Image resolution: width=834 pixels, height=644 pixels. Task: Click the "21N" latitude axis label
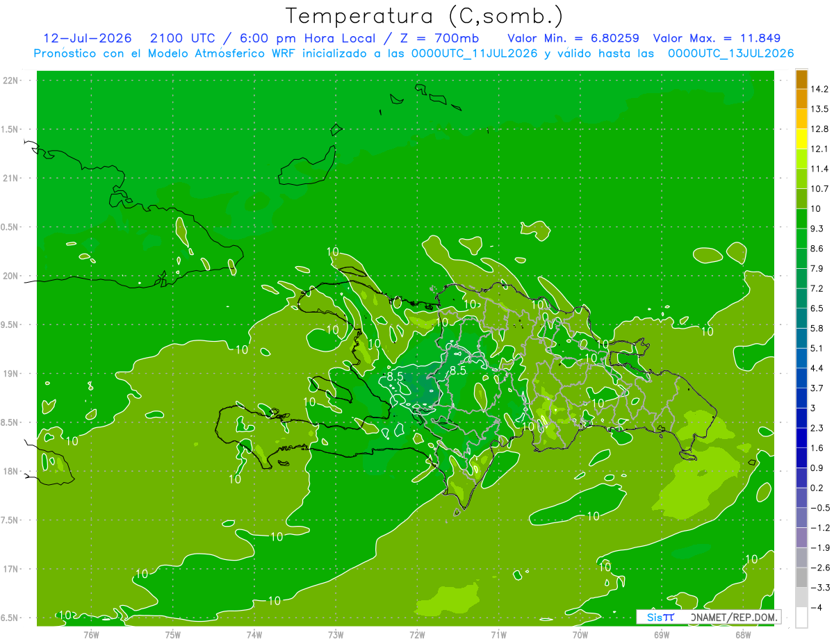tap(11, 178)
